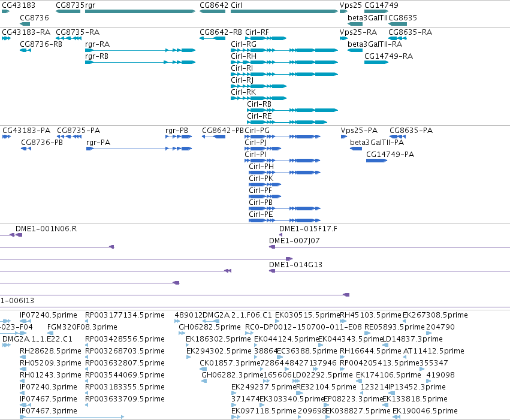Image resolution: width=510 pixels, height=420 pixels.
Task: Select the Cirl-PB protein label
Action: coord(261,203)
